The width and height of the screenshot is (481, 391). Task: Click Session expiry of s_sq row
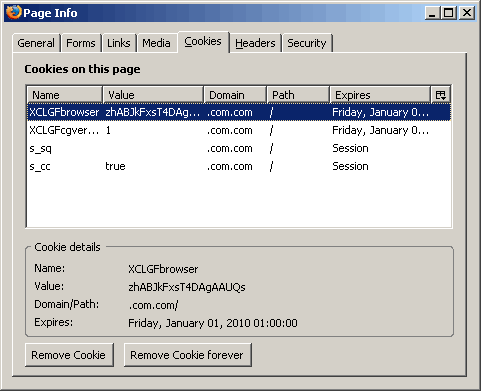point(350,148)
